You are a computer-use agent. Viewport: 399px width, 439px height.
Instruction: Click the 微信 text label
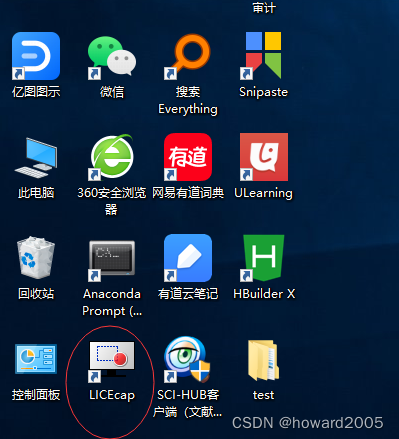[112, 92]
